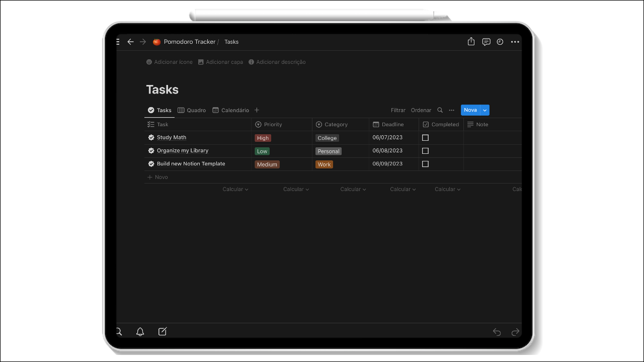Click the Study Math checkmark icon
Screen dimensions: 644x362
coord(151,137)
